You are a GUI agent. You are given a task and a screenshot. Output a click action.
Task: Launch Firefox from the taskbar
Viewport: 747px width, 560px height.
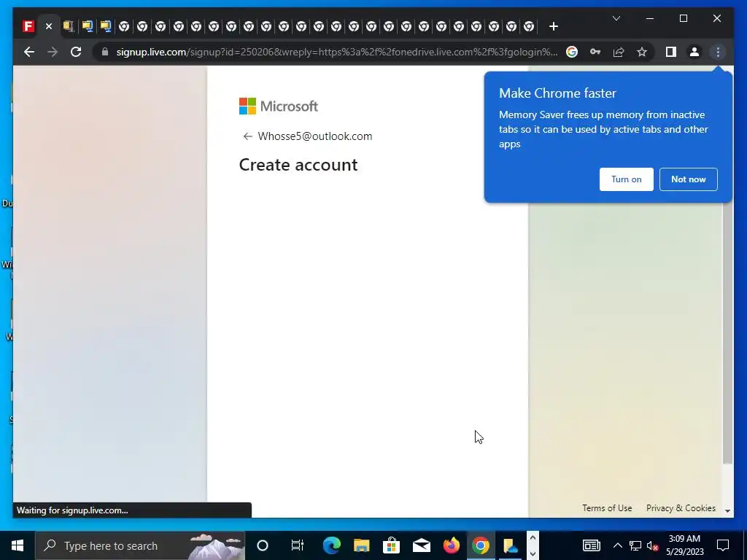coord(451,545)
